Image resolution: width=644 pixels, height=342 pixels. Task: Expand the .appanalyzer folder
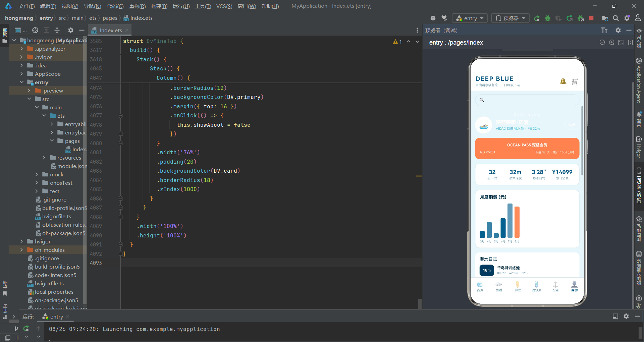click(21, 49)
